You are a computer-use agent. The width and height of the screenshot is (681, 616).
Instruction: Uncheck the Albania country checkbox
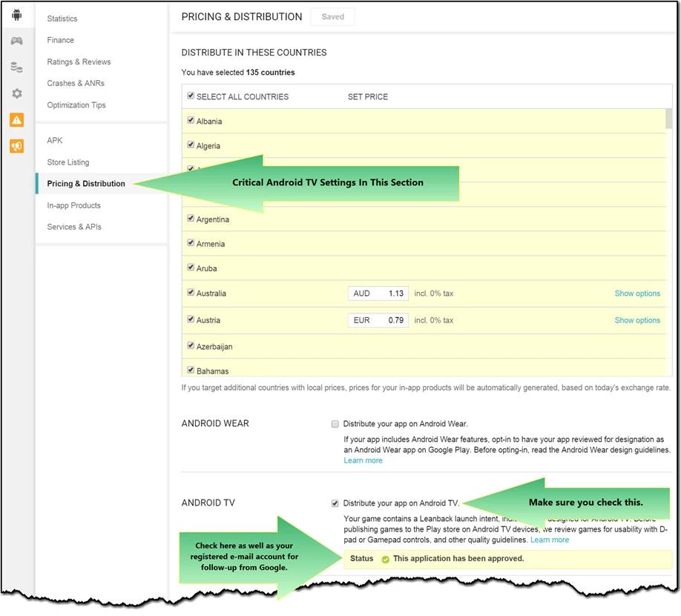pos(191,120)
